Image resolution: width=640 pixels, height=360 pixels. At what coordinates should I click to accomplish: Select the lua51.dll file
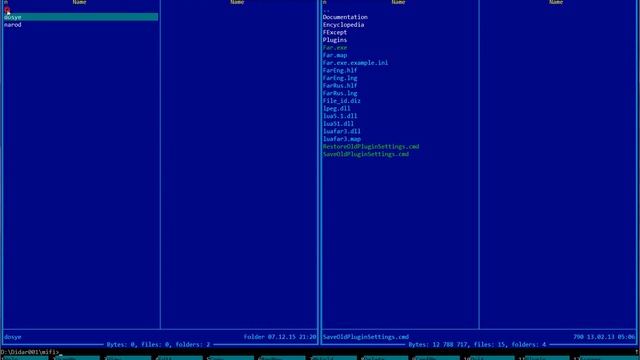tap(338, 124)
